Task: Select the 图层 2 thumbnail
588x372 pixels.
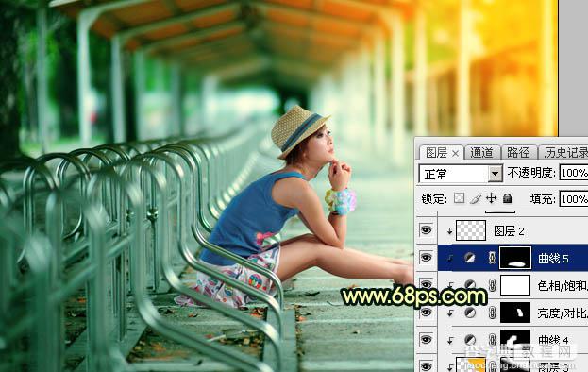Action: pos(471,230)
